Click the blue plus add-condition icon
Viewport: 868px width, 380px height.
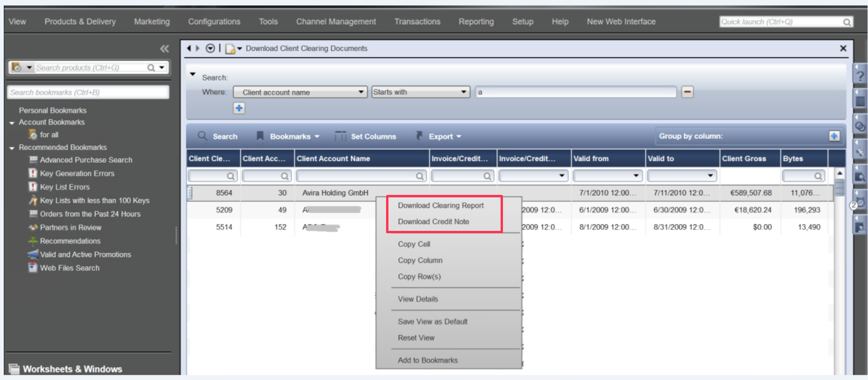[239, 108]
